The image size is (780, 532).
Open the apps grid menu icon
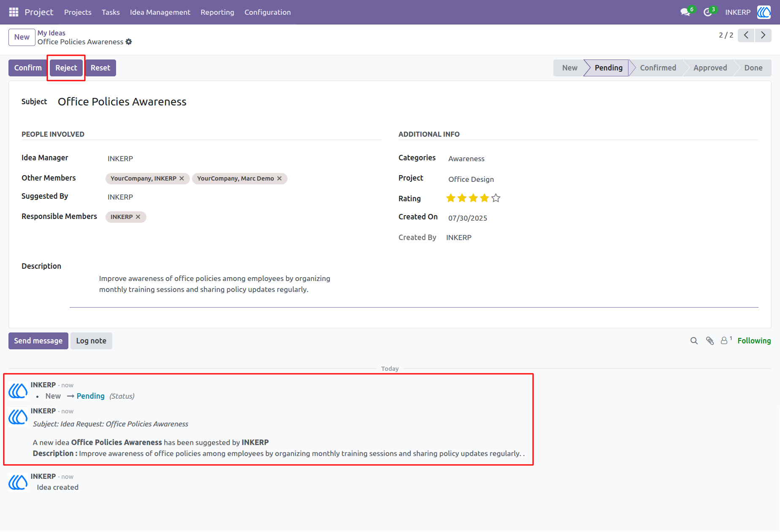(14, 12)
